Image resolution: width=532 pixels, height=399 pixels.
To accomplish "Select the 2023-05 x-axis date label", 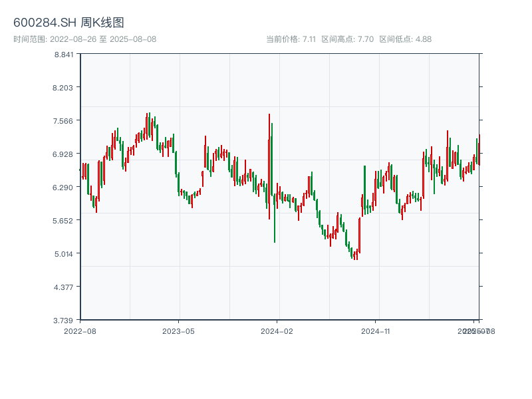I will 178,331.
